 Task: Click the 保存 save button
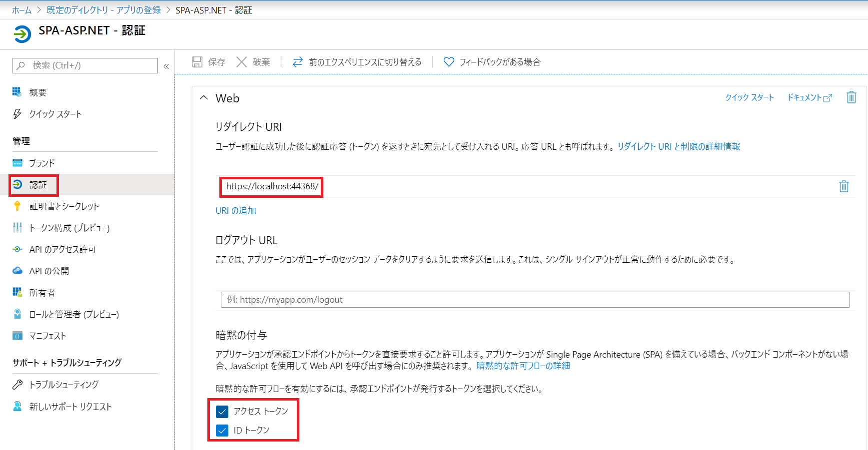(208, 61)
